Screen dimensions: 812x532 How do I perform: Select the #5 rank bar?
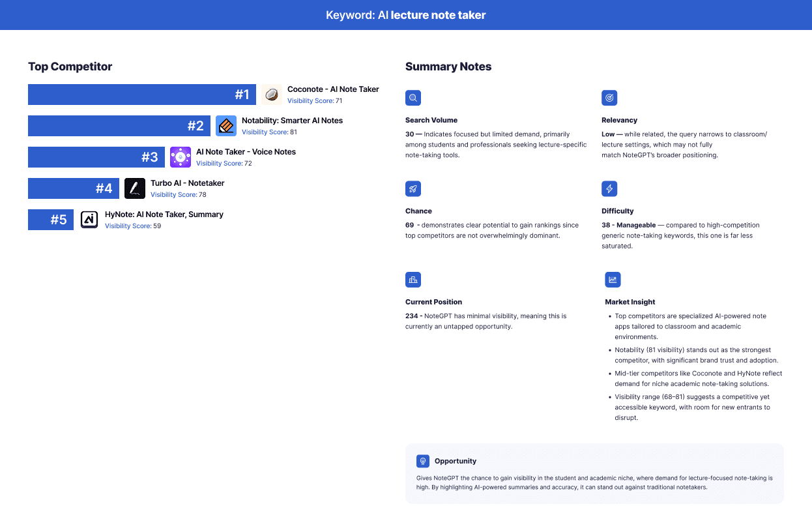pyautogui.click(x=51, y=220)
